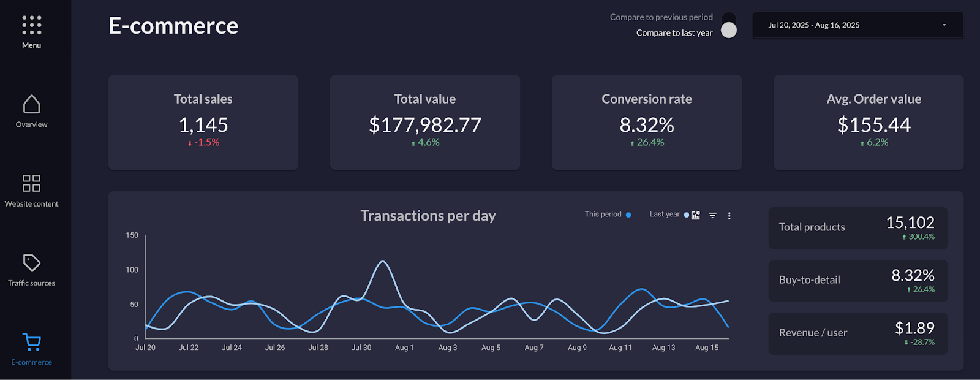Select the E-commerce shopping cart icon

click(31, 342)
